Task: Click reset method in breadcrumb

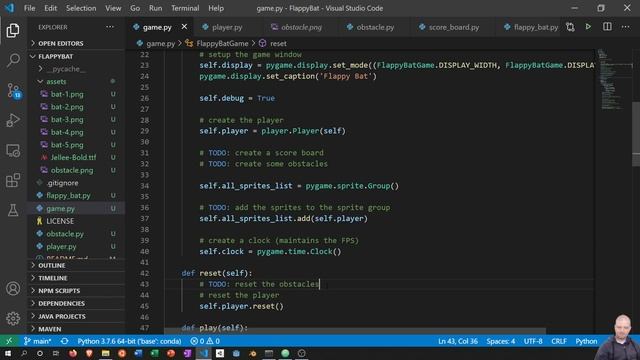Action: (278, 43)
